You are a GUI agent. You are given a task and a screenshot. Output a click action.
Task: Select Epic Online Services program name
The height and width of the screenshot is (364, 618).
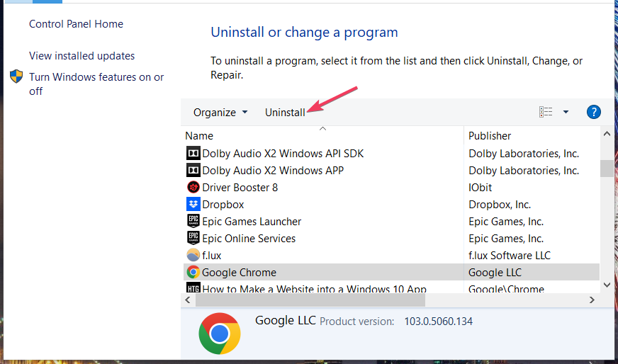249,239
